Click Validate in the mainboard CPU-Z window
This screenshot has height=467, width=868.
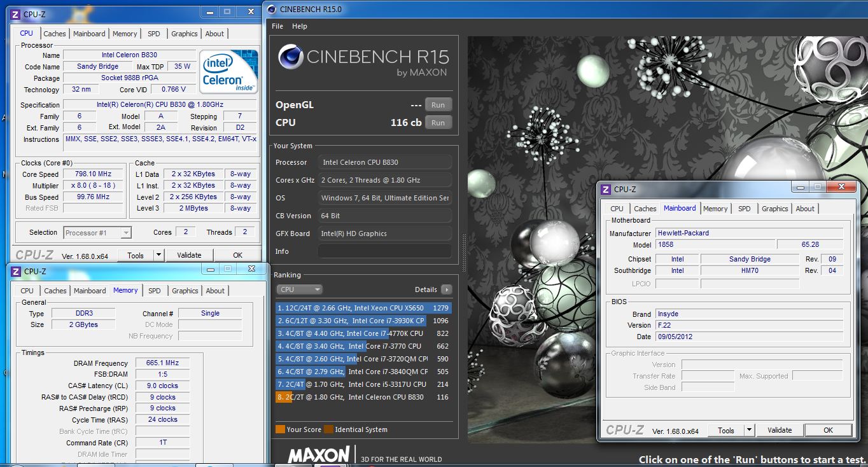[x=780, y=430]
